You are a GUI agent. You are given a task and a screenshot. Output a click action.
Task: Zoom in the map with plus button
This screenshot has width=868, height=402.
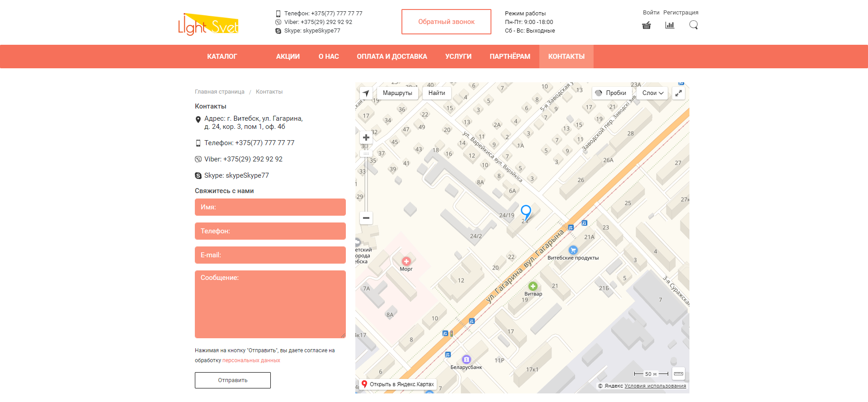(x=366, y=137)
